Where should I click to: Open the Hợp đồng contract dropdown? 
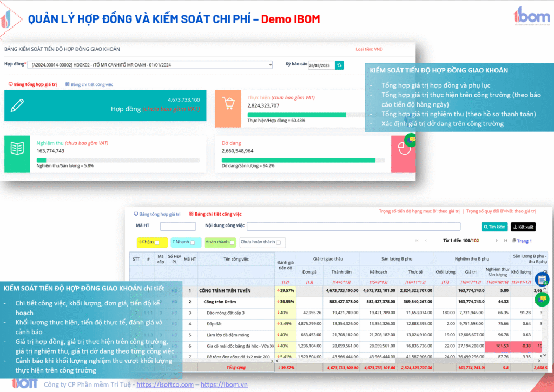(150, 65)
